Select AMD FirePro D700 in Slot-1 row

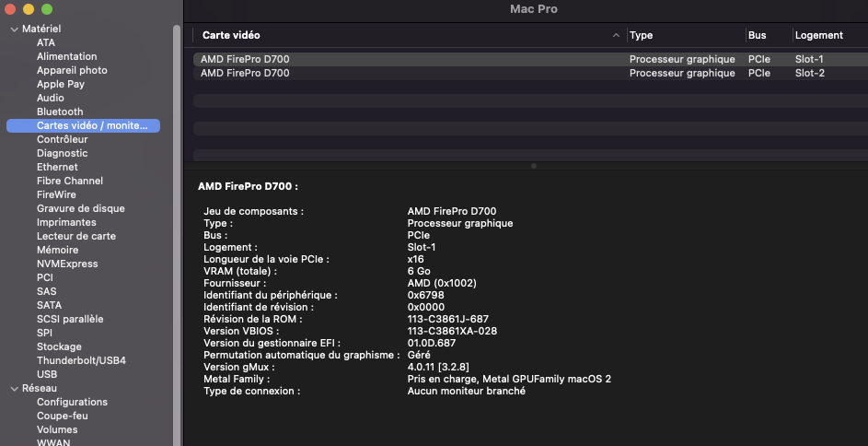[245, 59]
